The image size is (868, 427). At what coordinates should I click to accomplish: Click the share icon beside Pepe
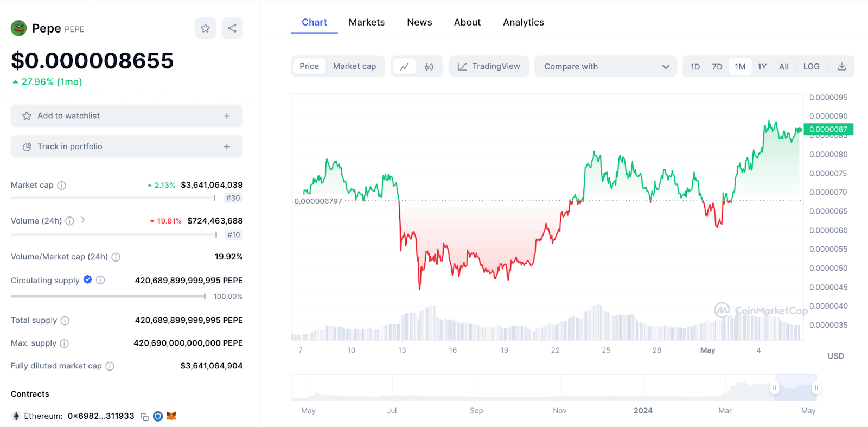coord(232,28)
